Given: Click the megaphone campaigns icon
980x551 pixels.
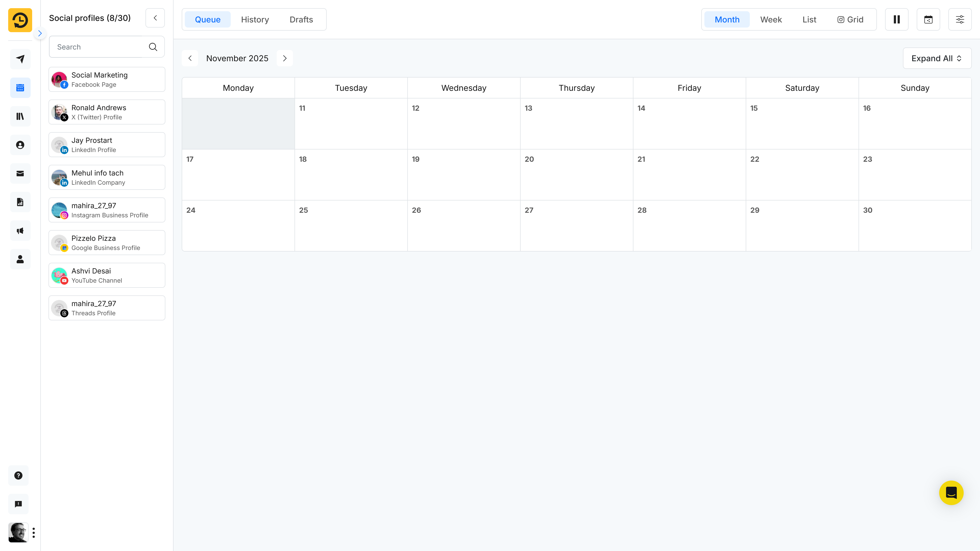Looking at the screenshot, I should click(x=20, y=231).
